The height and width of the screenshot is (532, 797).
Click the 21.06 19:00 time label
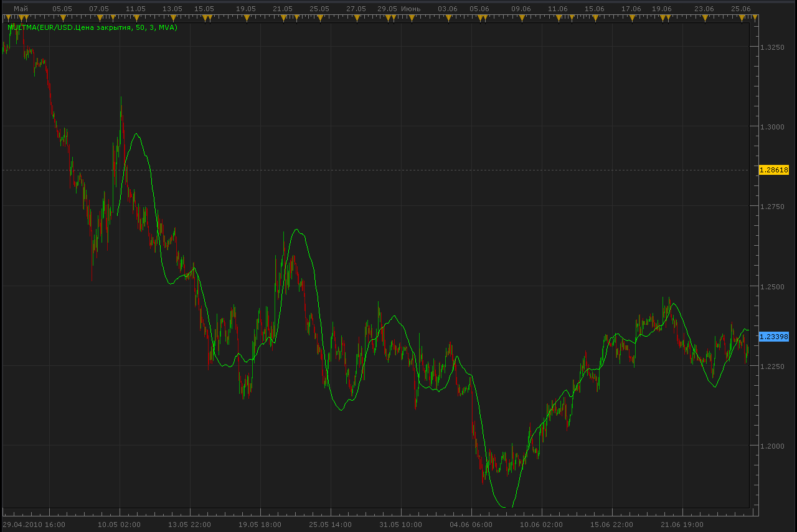[x=682, y=525]
